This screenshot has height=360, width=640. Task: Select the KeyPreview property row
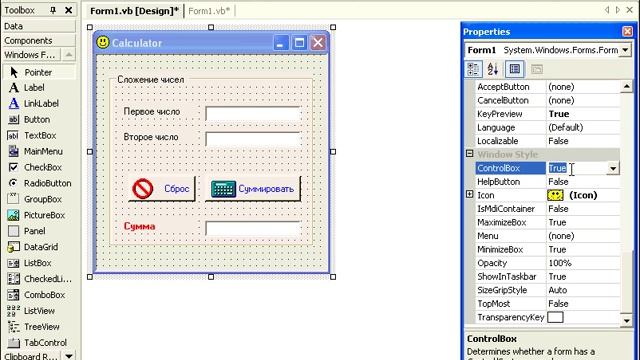pyautogui.click(x=547, y=114)
